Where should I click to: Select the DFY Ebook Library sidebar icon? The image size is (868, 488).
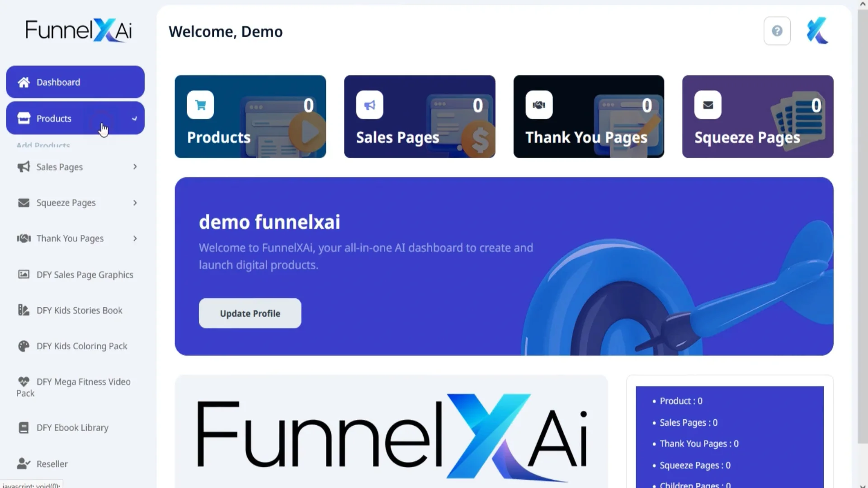[23, 427]
